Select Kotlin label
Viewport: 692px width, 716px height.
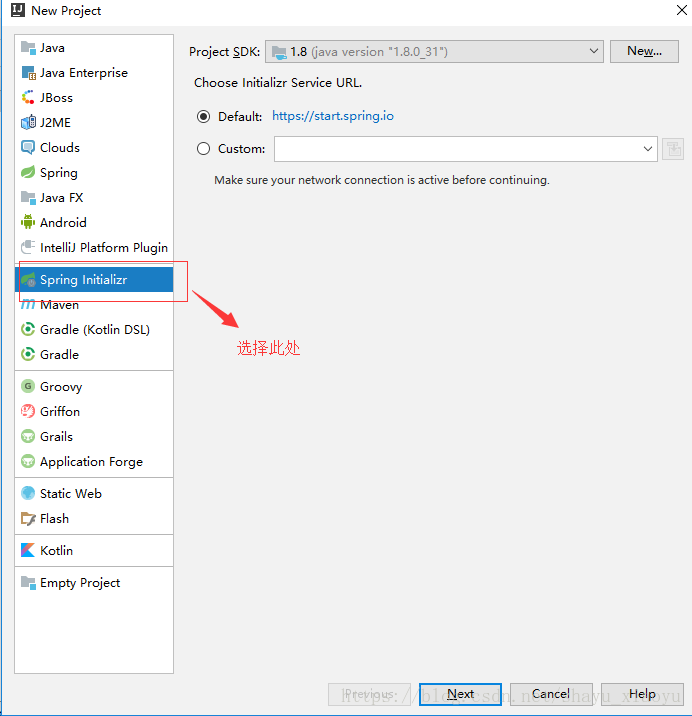pos(56,551)
